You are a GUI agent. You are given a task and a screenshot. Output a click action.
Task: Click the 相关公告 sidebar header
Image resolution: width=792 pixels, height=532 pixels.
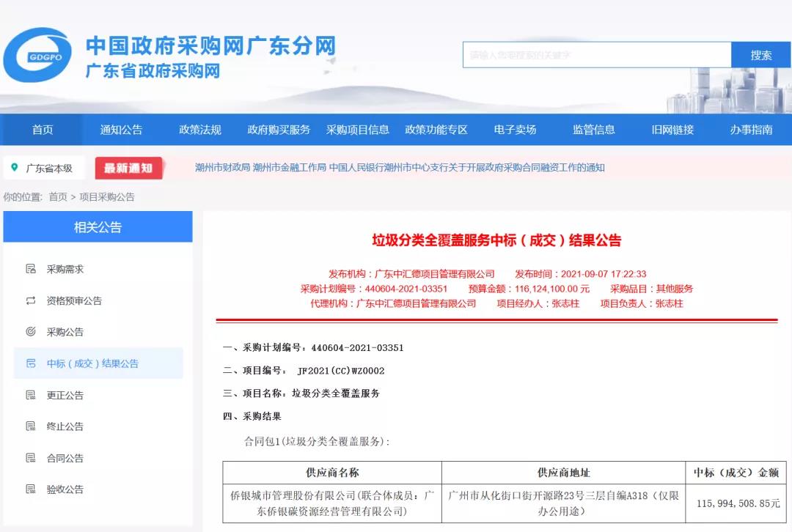98,227
